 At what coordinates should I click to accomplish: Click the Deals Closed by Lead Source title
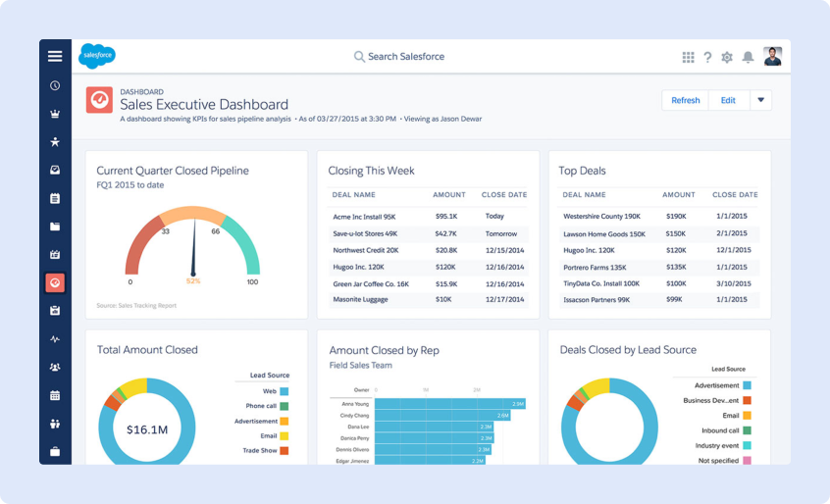click(x=628, y=350)
